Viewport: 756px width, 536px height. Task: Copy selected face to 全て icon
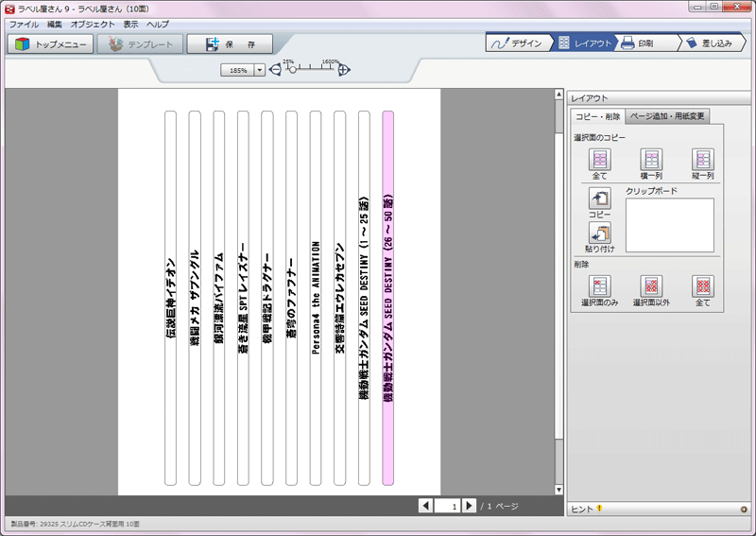click(x=600, y=159)
